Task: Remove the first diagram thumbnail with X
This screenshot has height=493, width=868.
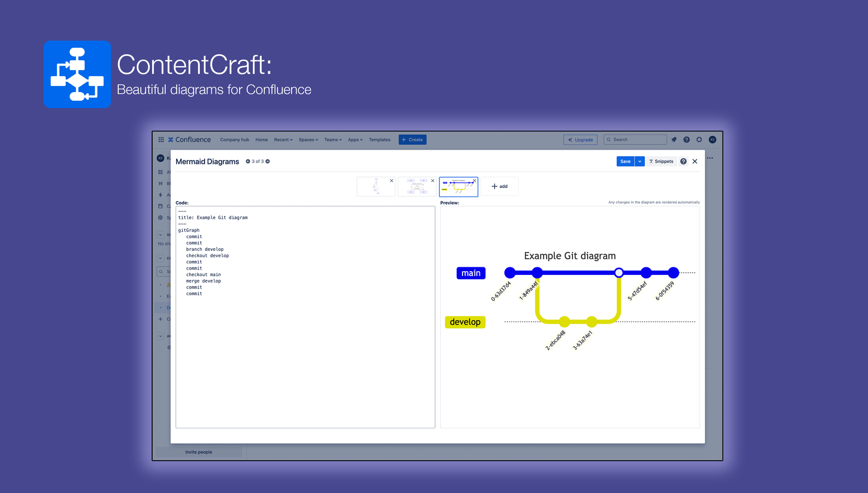Action: pos(391,181)
